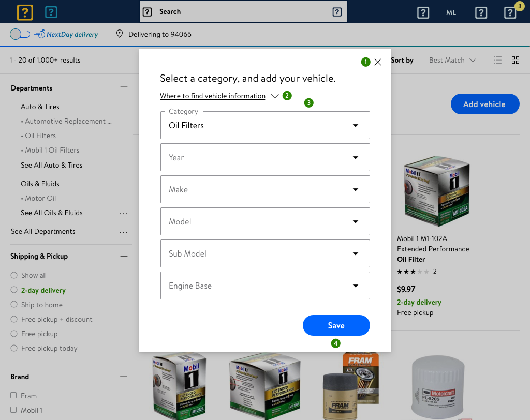Click the Add vehicle button

[484, 104]
